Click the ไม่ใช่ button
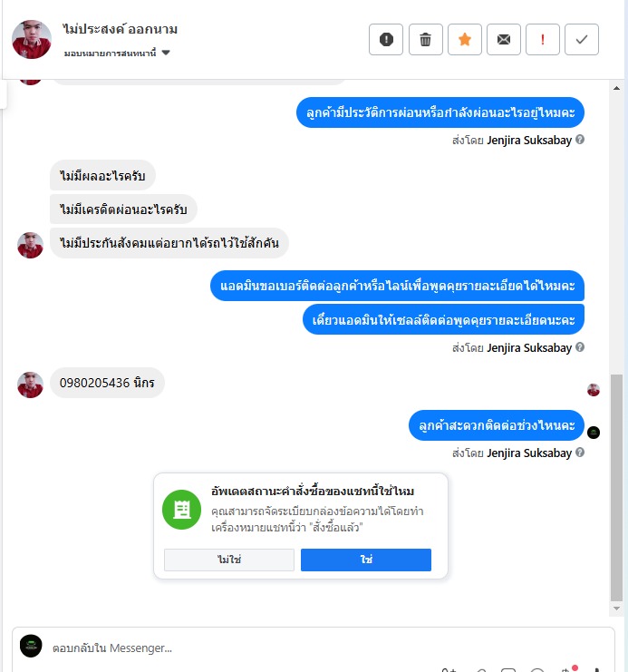Viewport: 628px width, 672px height. [229, 560]
